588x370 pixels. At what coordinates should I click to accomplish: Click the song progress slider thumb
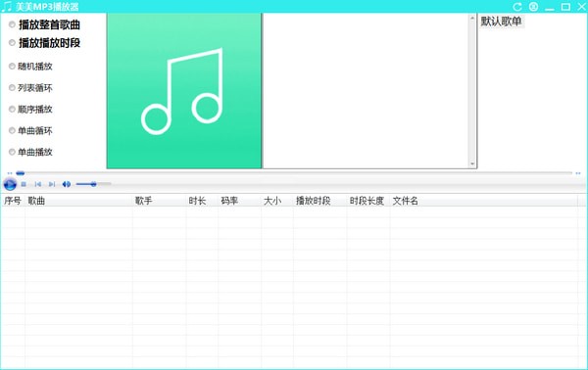[x=21, y=173]
